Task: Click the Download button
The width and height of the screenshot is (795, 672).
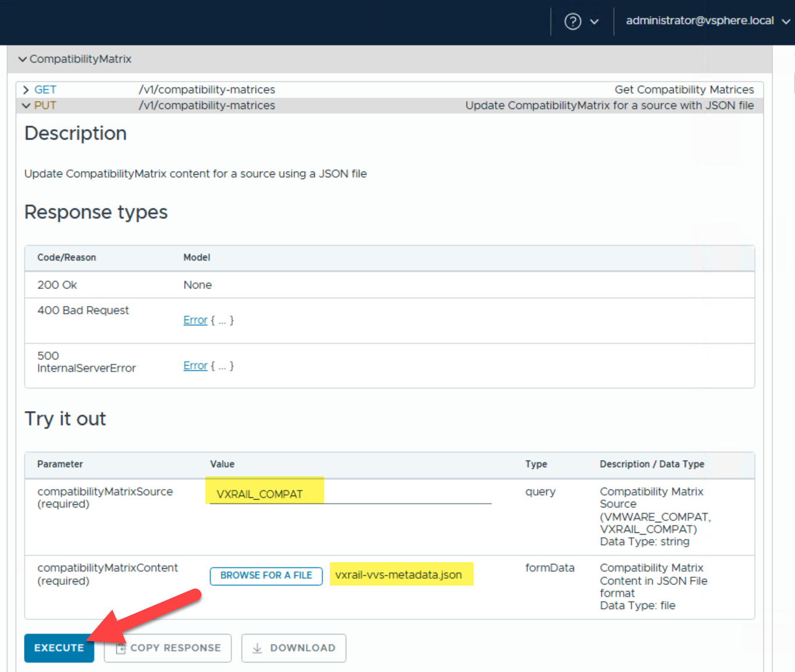Action: coord(294,648)
